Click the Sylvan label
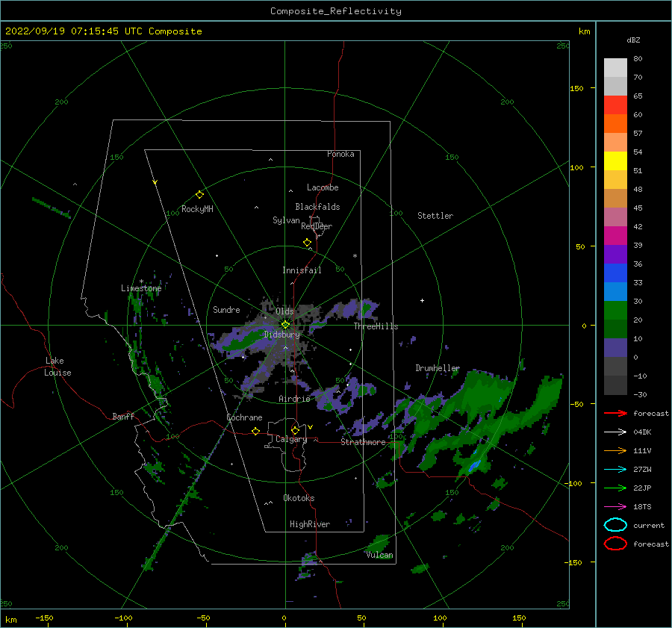Screen dimensions: 672x628 coord(286,220)
